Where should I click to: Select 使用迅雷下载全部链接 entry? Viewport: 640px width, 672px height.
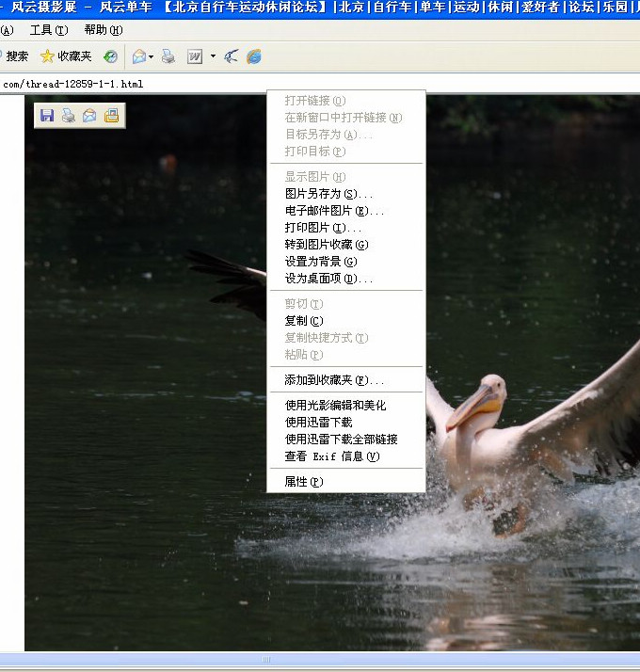[346, 440]
